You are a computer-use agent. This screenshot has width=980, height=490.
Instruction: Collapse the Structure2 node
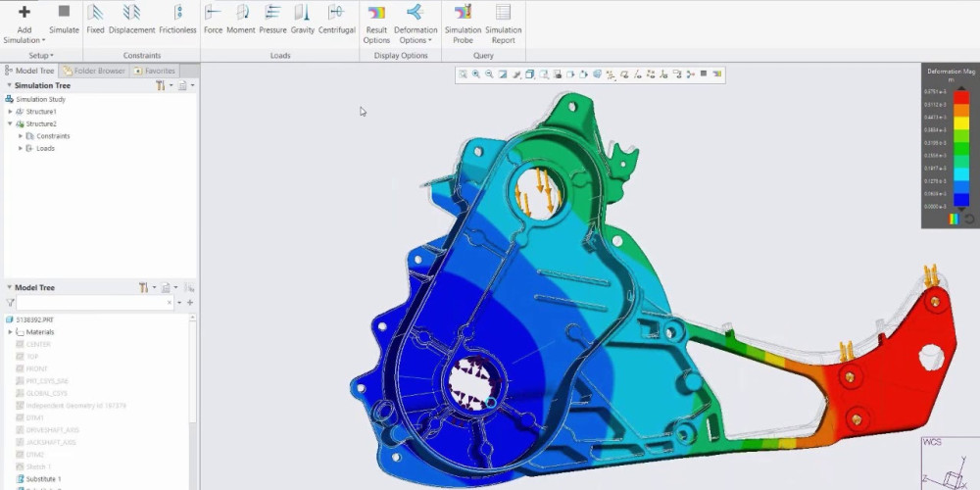tap(10, 123)
